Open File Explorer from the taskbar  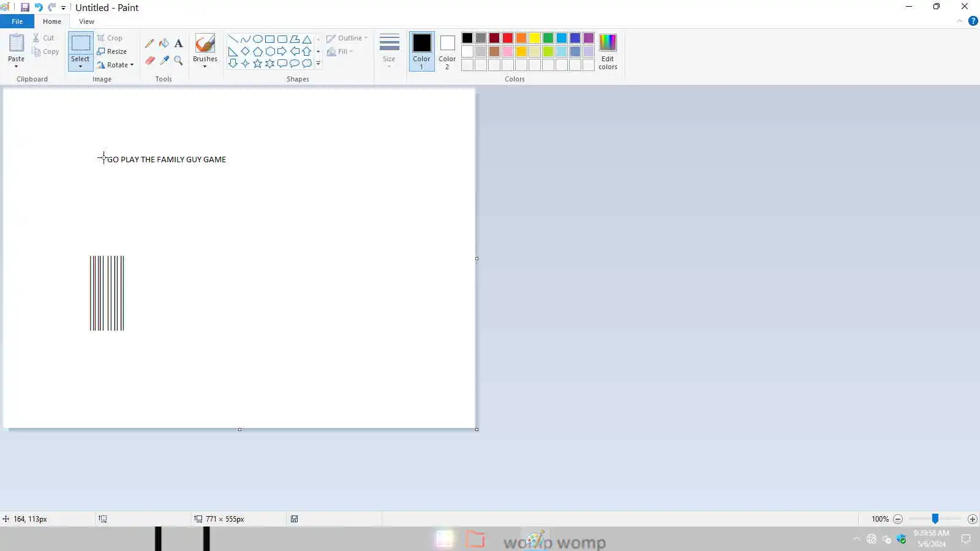point(475,539)
